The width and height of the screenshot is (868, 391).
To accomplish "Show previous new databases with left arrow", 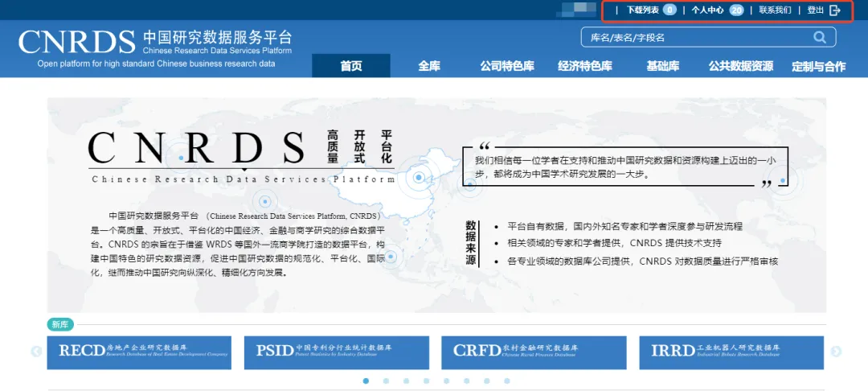I will pos(36,352).
